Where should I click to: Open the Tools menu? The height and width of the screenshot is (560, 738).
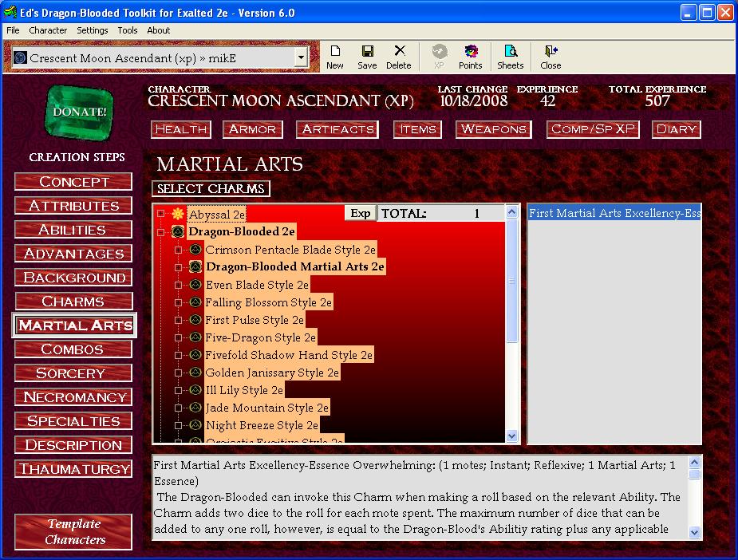128,30
